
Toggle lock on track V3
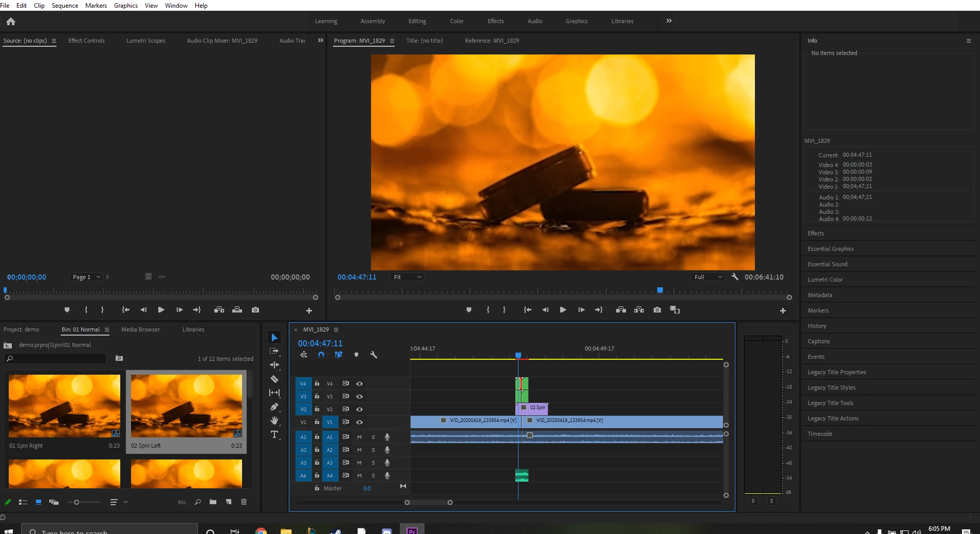(317, 396)
